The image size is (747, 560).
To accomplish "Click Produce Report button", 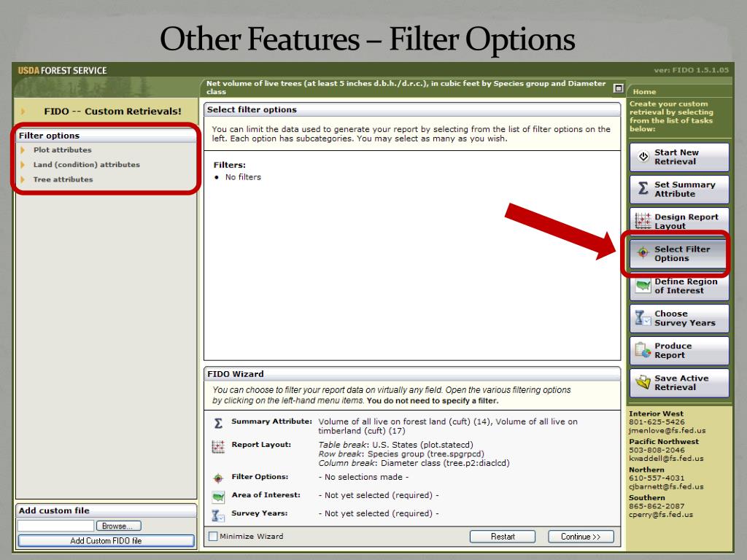I will coord(679,351).
